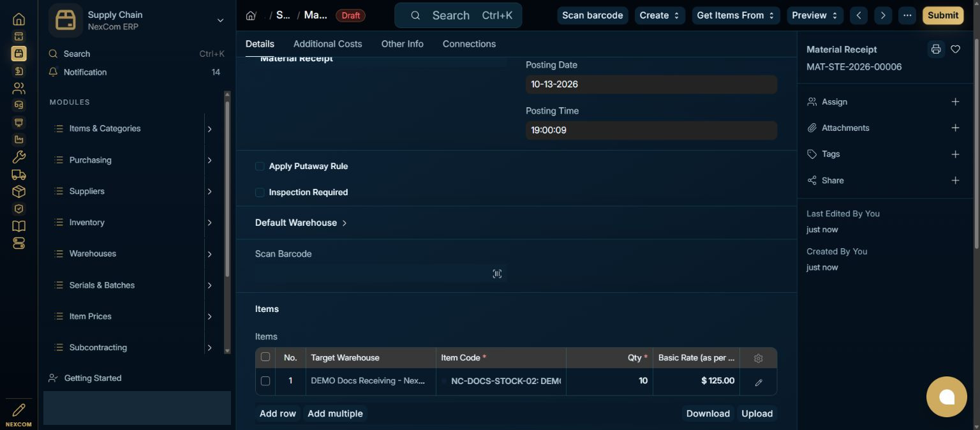The width and height of the screenshot is (980, 430).
Task: Open the Preview dropdown
Action: (x=815, y=15)
